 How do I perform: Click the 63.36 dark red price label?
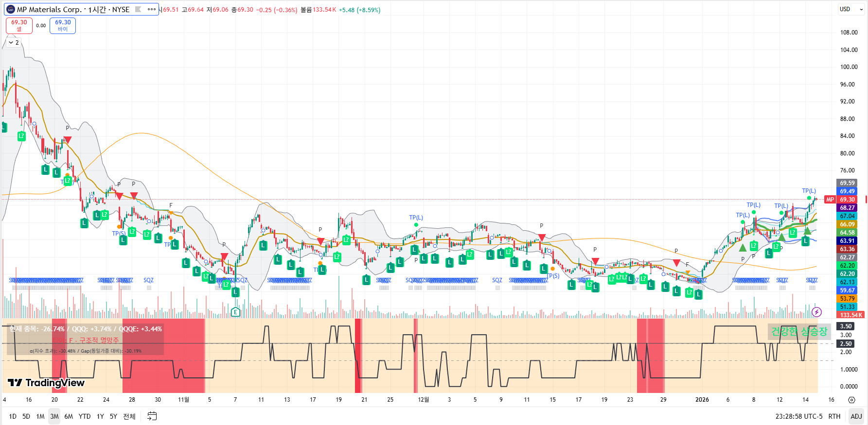[847, 249]
